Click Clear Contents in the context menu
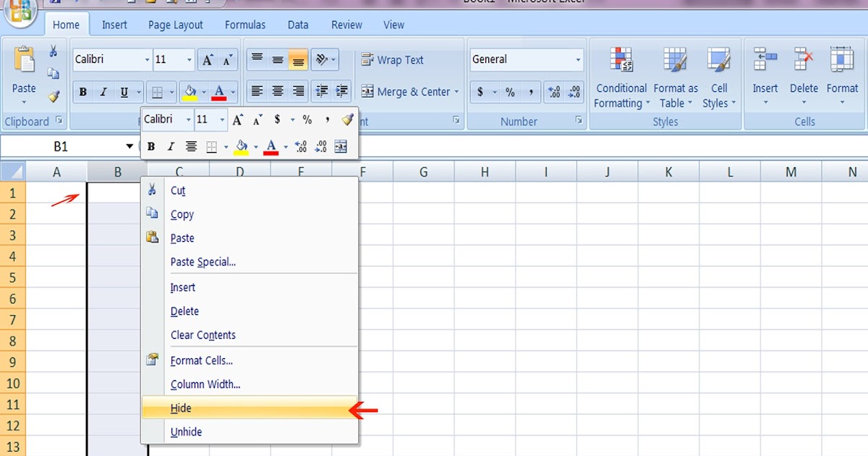Viewport: 868px width, 456px height. tap(203, 334)
